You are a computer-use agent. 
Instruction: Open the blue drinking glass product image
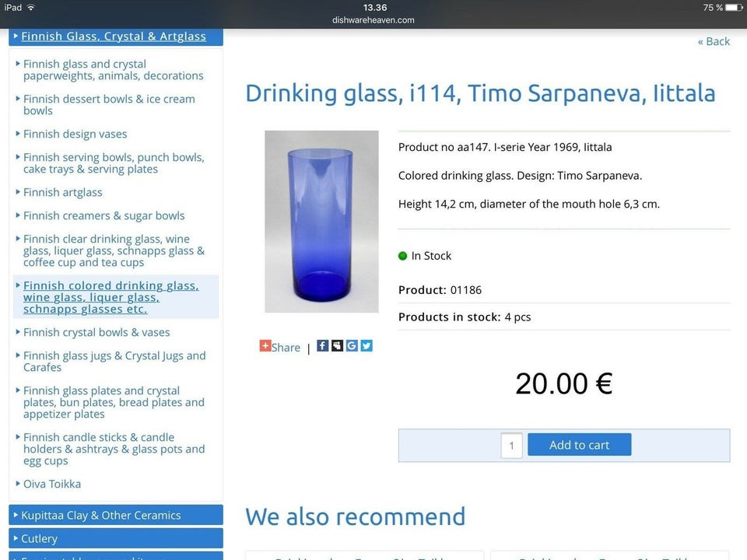(321, 222)
